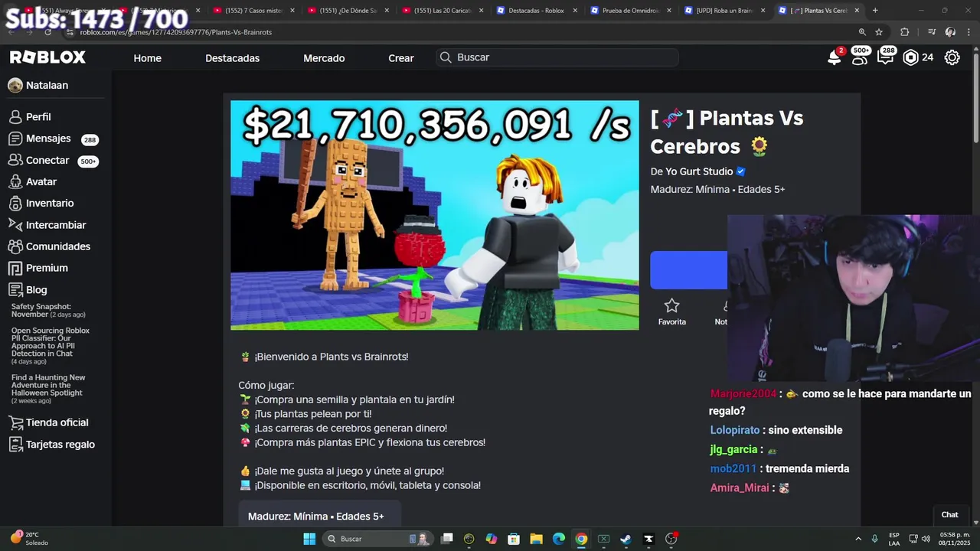Open Premium in the sidebar
This screenshot has width=980, height=551.
point(47,268)
